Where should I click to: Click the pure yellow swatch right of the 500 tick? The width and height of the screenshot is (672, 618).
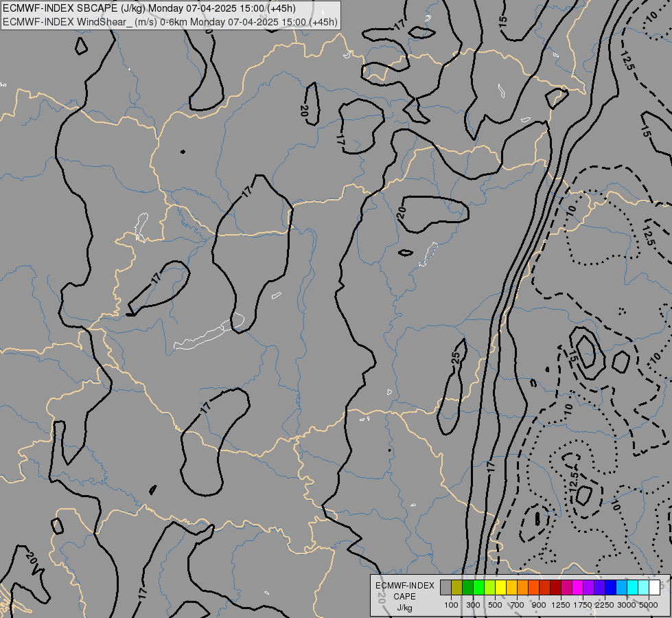pos(500,587)
